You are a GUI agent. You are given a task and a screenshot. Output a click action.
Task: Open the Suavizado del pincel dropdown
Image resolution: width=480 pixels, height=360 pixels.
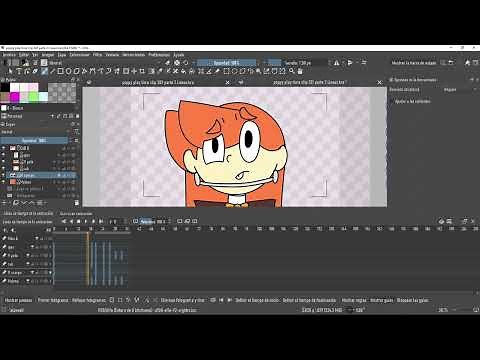coord(460,90)
